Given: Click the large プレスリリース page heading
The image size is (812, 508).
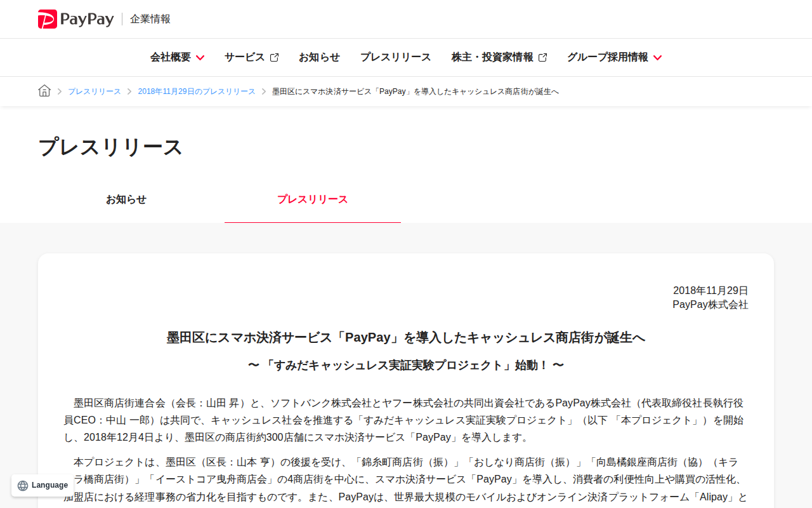Looking at the screenshot, I should (x=110, y=147).
